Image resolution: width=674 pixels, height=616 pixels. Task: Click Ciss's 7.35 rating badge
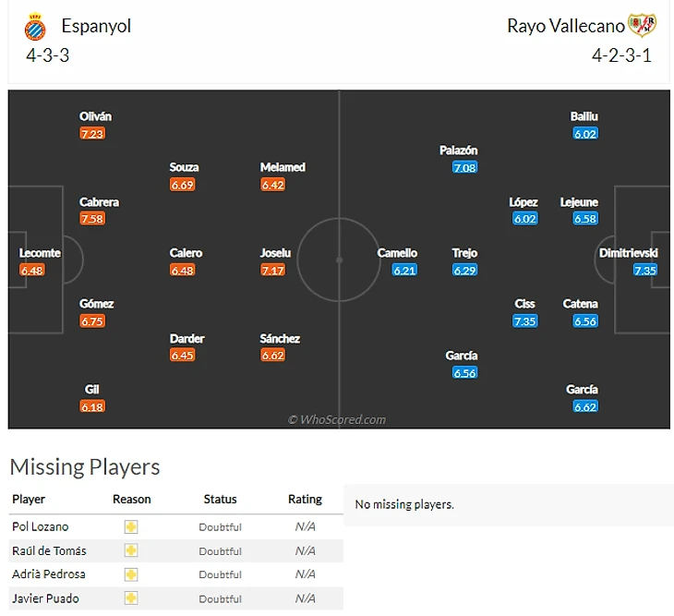[524, 320]
